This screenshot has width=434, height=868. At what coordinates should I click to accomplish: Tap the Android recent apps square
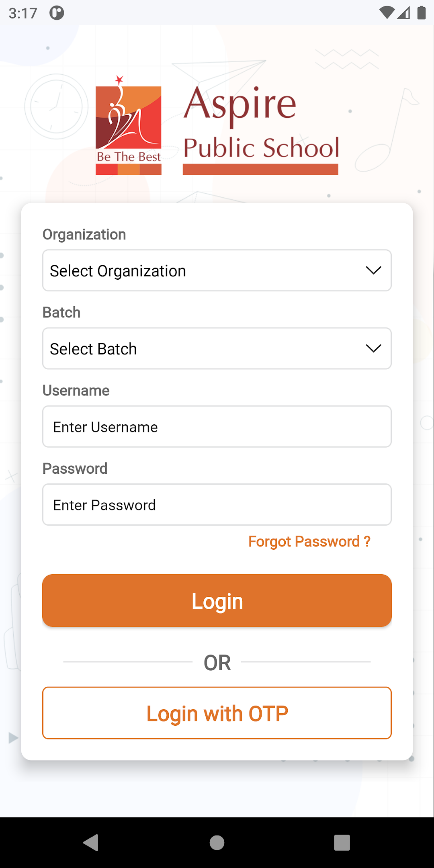coord(342,842)
